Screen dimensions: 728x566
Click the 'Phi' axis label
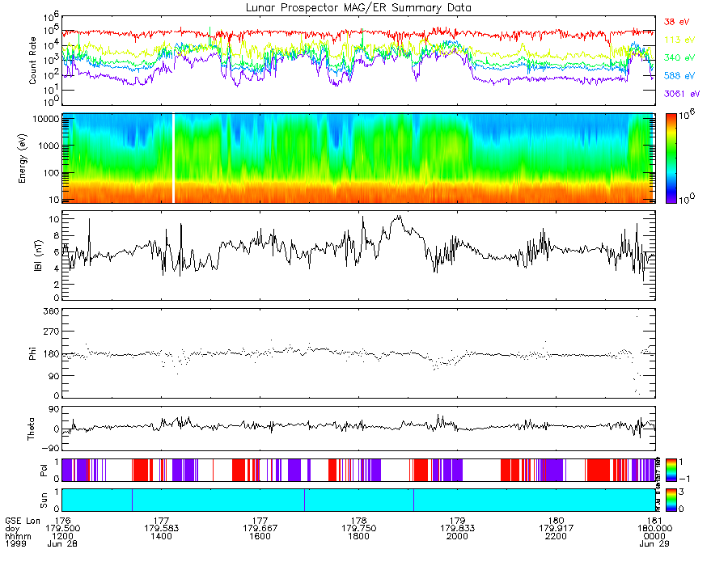click(32, 353)
